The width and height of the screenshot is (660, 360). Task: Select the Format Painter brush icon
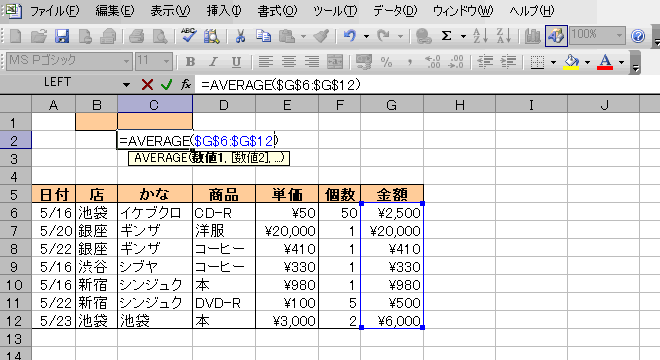pyautogui.click(x=321, y=36)
